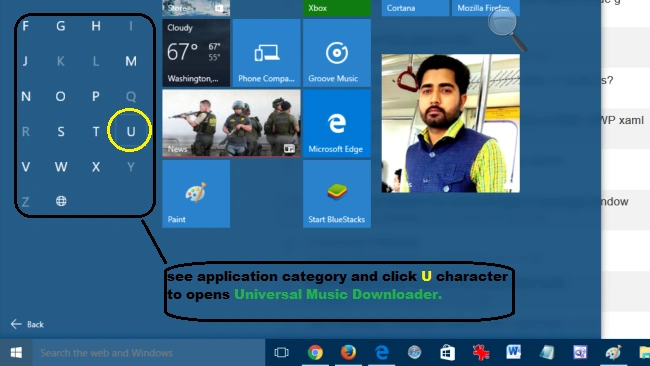Jump to letter O in app list
This screenshot has height=366, width=650.
coord(61,97)
